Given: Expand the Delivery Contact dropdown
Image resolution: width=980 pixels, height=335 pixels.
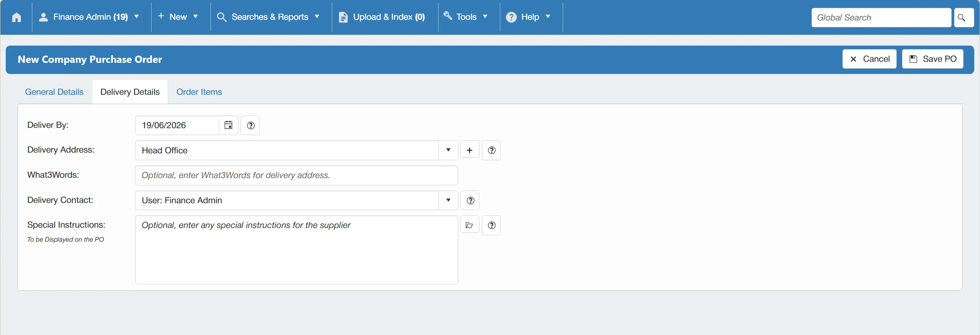Looking at the screenshot, I should point(448,200).
